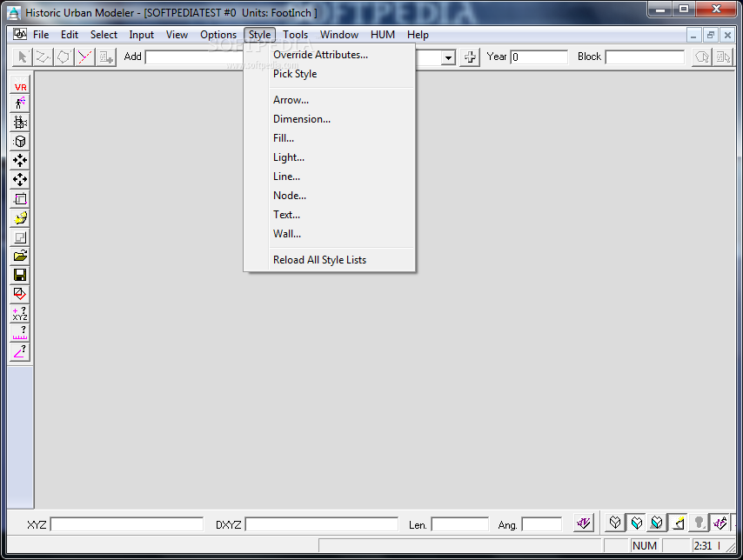Viewport: 743px width, 560px height.
Task: Select Wall... style option
Action: 330,234
